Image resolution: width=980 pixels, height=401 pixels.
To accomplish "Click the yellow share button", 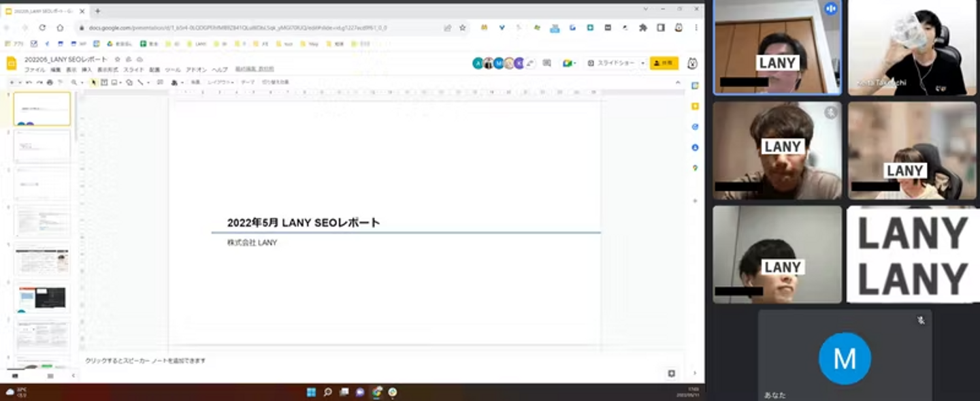I will (x=664, y=63).
